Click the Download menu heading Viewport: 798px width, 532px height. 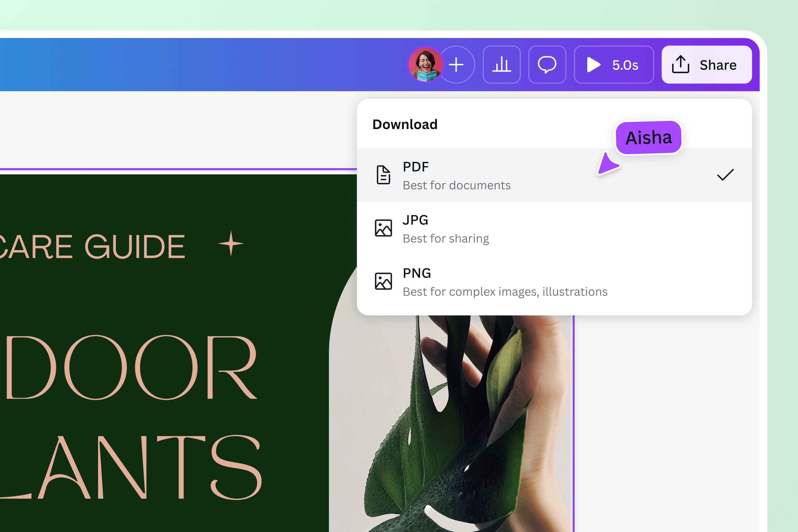coord(405,124)
